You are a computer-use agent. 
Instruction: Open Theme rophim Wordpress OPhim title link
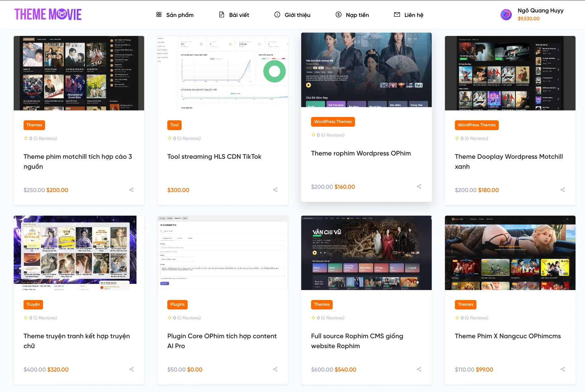click(361, 153)
